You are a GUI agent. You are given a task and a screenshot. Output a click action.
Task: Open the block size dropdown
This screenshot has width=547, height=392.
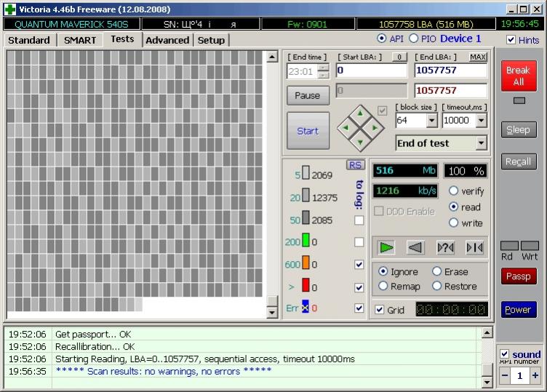[x=431, y=121]
